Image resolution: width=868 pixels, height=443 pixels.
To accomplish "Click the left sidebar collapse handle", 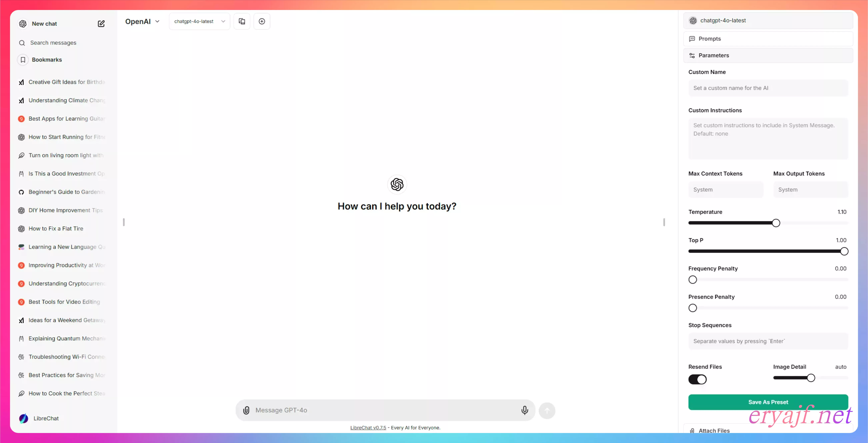I will click(124, 222).
